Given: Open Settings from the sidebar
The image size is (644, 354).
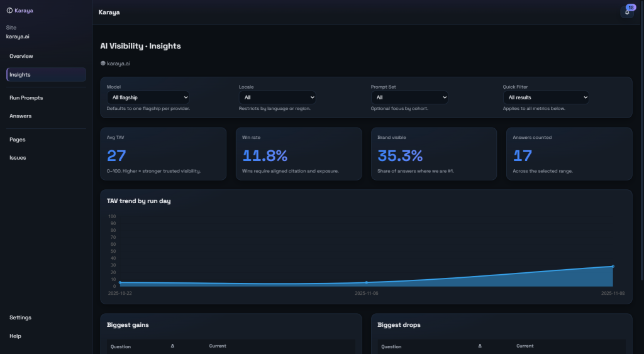Looking at the screenshot, I should [21, 318].
